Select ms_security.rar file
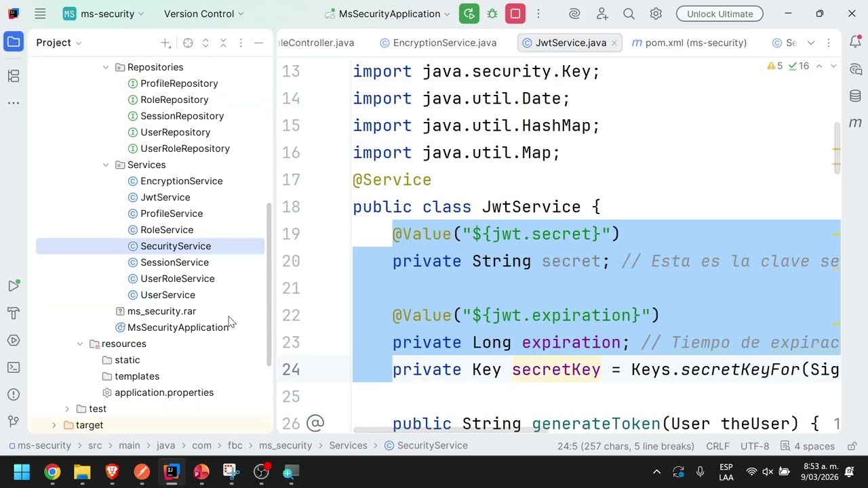This screenshot has width=868, height=488. [x=161, y=311]
